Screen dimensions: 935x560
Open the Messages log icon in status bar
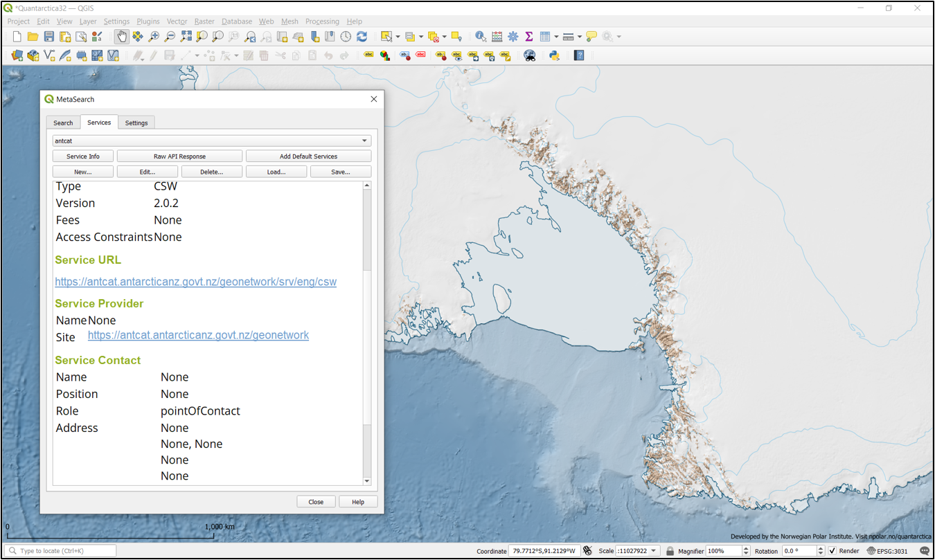tap(925, 551)
